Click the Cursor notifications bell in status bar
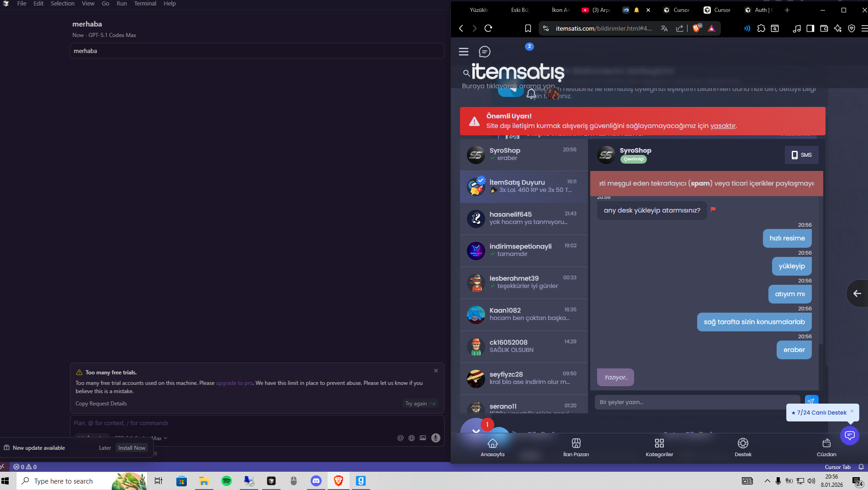Viewport: 868px width, 490px height. click(x=861, y=467)
